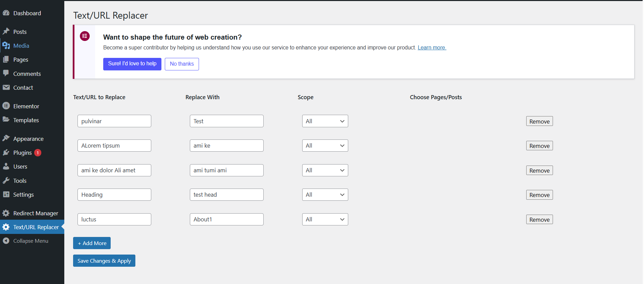Focus the 'ami tumi ami' replace field

[x=226, y=170]
